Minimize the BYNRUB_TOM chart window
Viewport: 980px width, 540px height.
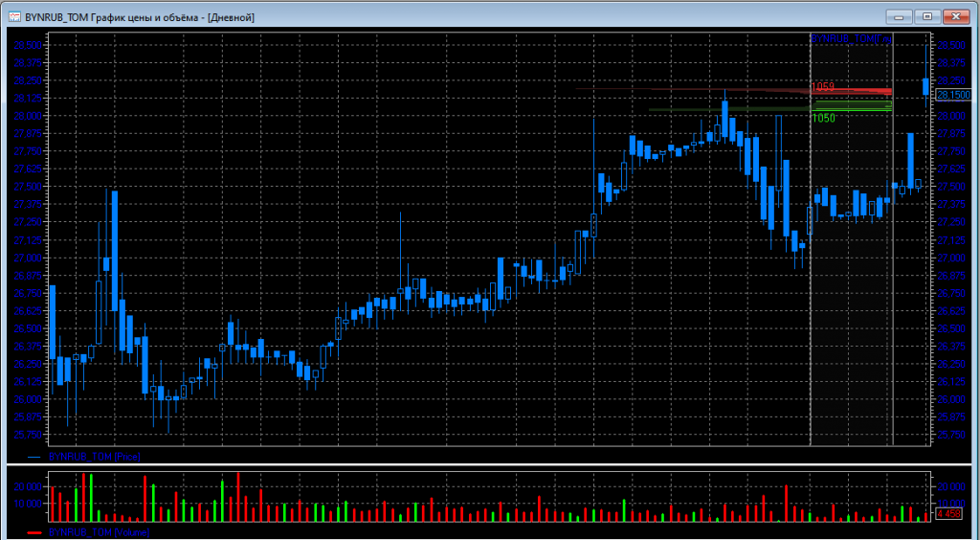[899, 16]
